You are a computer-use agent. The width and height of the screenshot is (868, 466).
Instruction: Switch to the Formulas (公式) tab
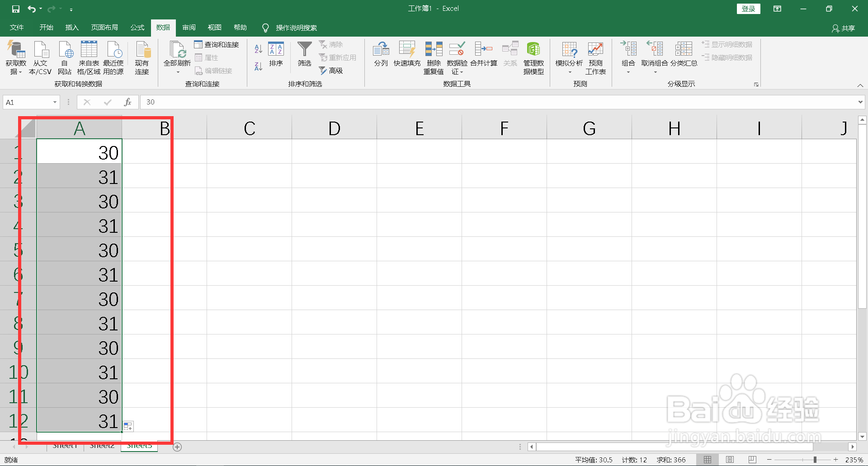pyautogui.click(x=137, y=28)
